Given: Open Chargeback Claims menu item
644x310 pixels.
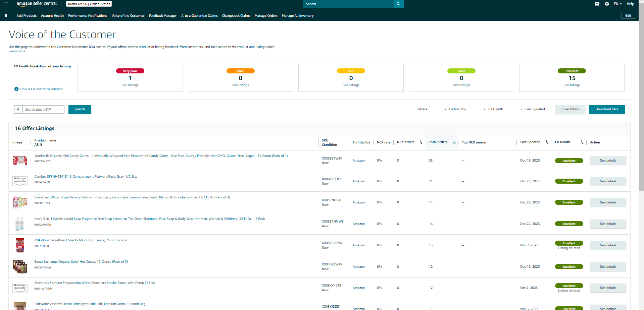Looking at the screenshot, I should pos(236,16).
